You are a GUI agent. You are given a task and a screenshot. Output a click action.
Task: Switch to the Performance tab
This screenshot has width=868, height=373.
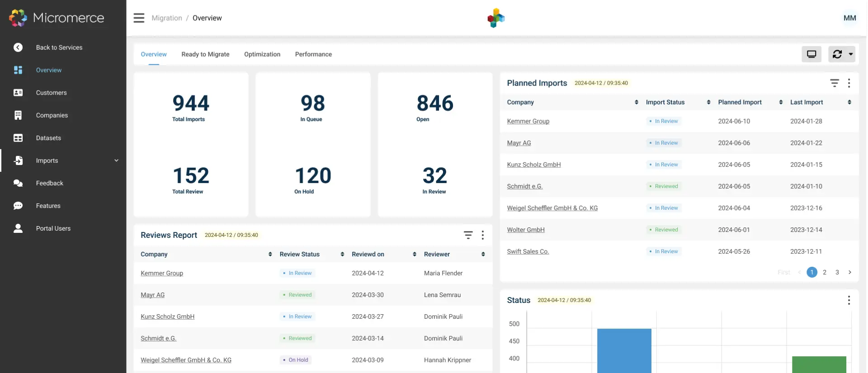[x=313, y=54]
